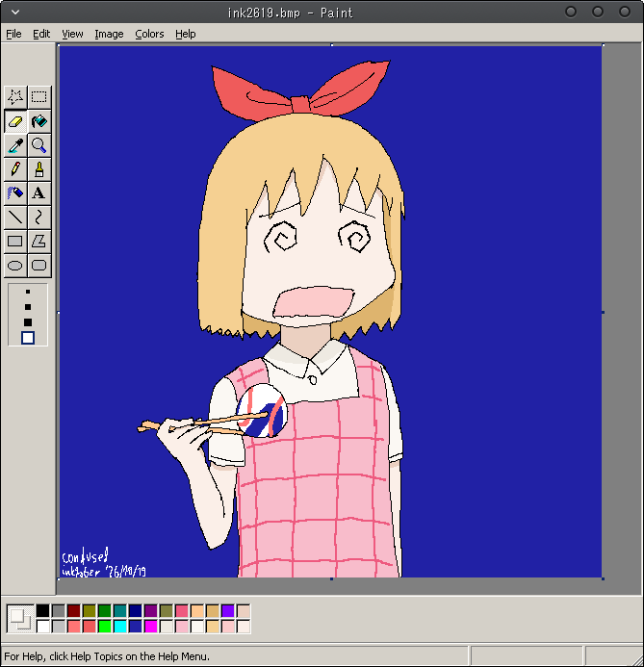Screen dimensions: 644x667
Task: Activate the Airbrush spray tool
Action: (15, 193)
